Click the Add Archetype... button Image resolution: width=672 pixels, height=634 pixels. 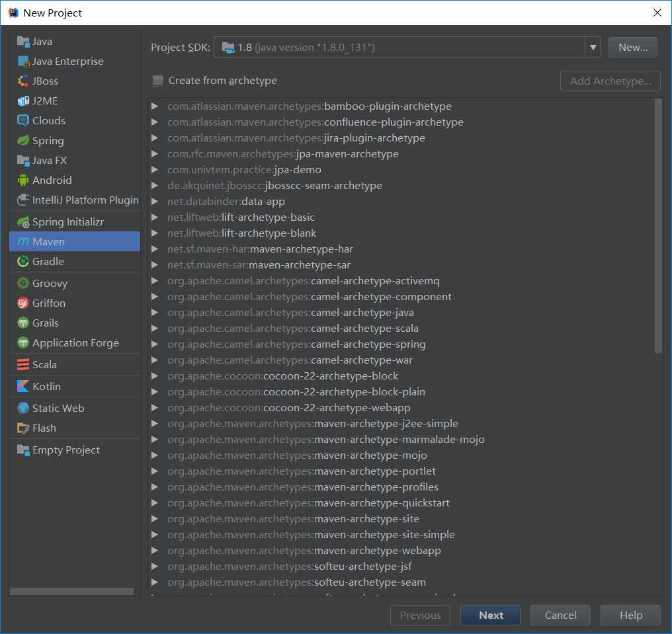click(x=610, y=81)
